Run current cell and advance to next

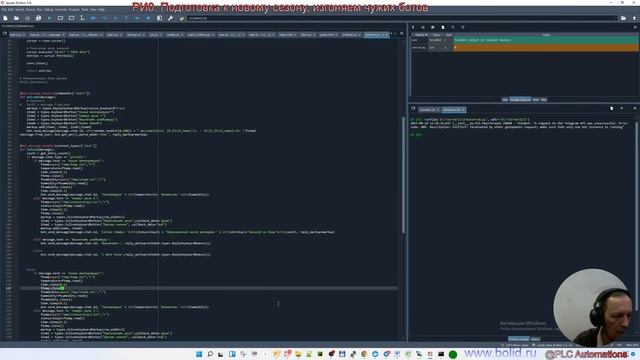pos(71,18)
